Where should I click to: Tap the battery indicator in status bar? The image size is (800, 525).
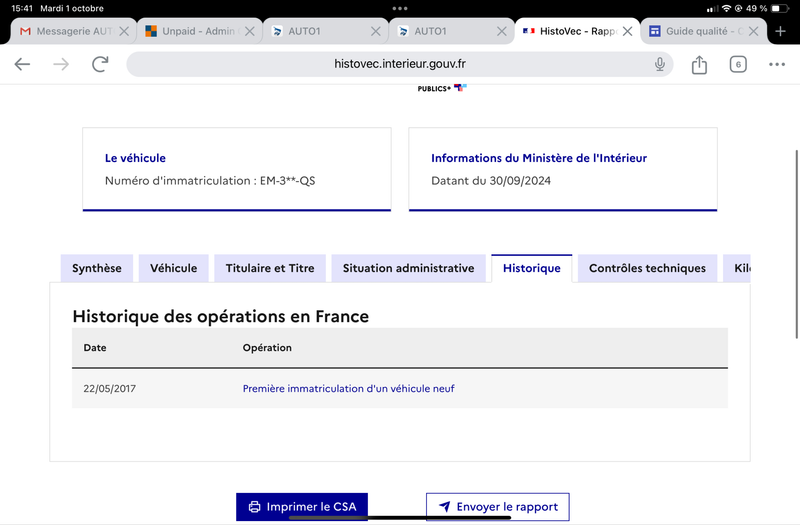tap(779, 8)
